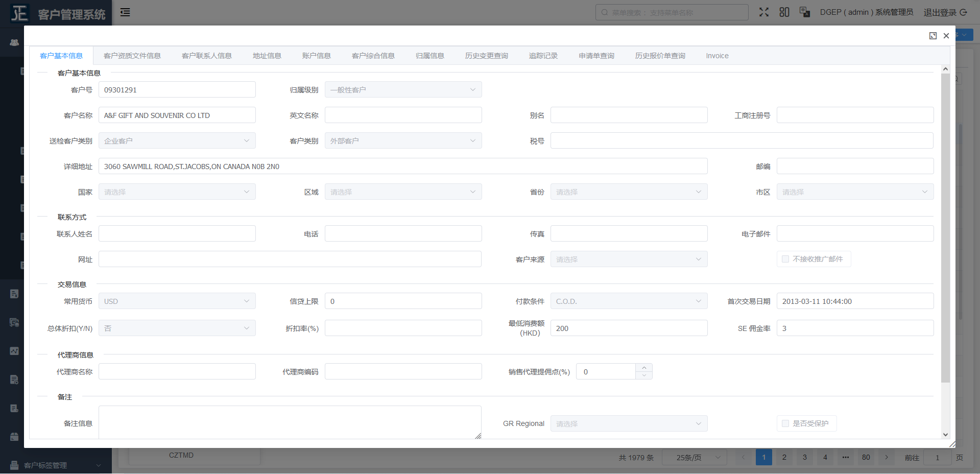This screenshot has width=980, height=474.
Task: Open the 市区 dropdown
Action: pyautogui.click(x=855, y=192)
